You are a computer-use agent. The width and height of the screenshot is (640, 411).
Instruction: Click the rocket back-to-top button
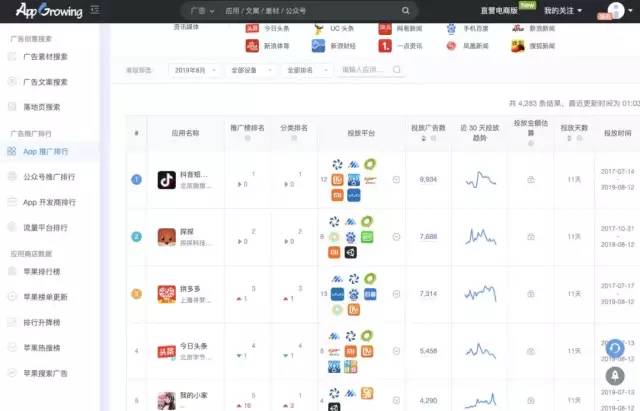[x=615, y=376]
